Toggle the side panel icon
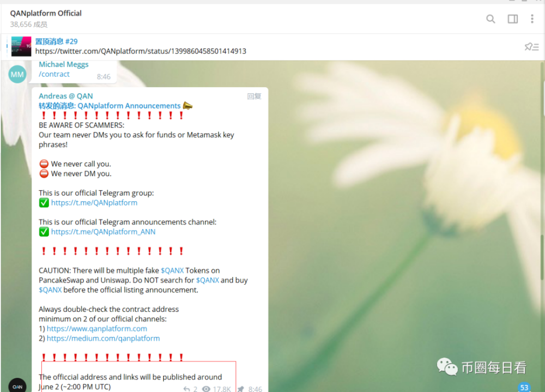The width and height of the screenshot is (545, 392). point(513,19)
